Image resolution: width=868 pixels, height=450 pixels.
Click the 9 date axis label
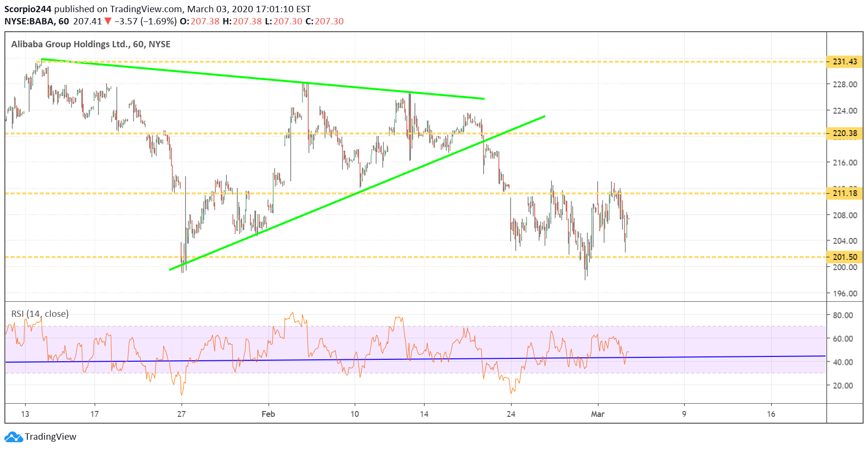click(684, 414)
